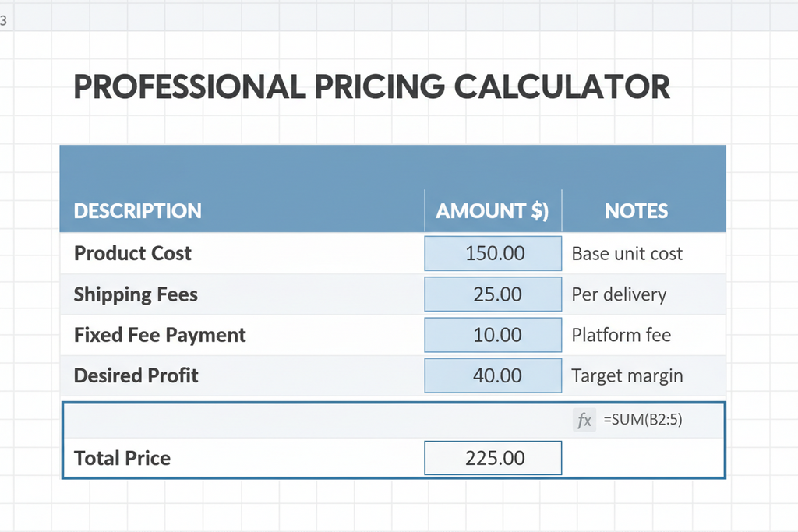Select the DESCRIPTION column header
Viewport: 798px width, 532px height.
pyautogui.click(x=137, y=210)
